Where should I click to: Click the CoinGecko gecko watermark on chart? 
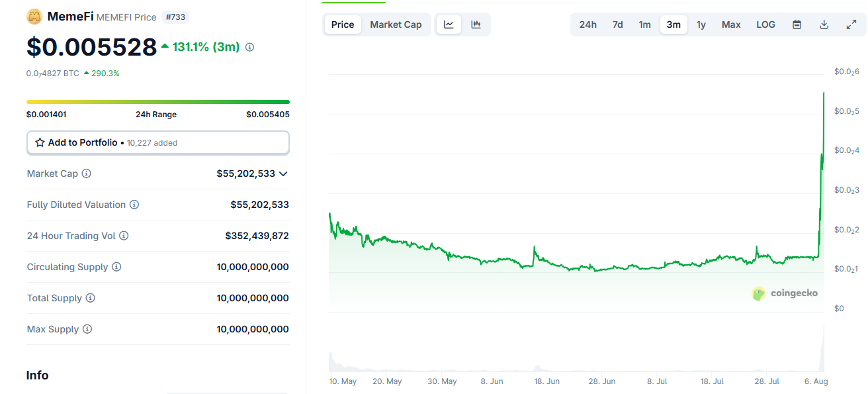pyautogui.click(x=758, y=293)
